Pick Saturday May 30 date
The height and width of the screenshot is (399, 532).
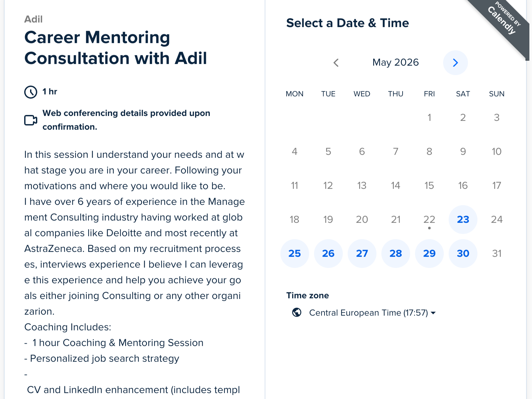click(463, 253)
